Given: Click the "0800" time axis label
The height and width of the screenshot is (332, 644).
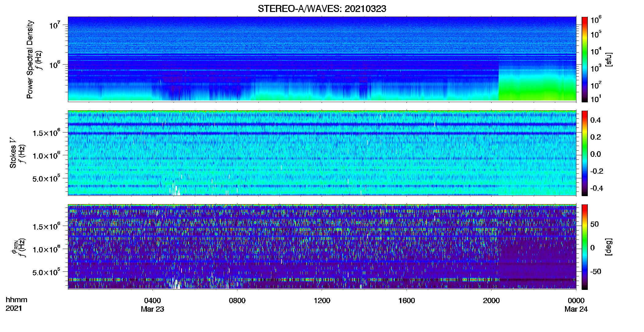Looking at the screenshot, I should [237, 301].
